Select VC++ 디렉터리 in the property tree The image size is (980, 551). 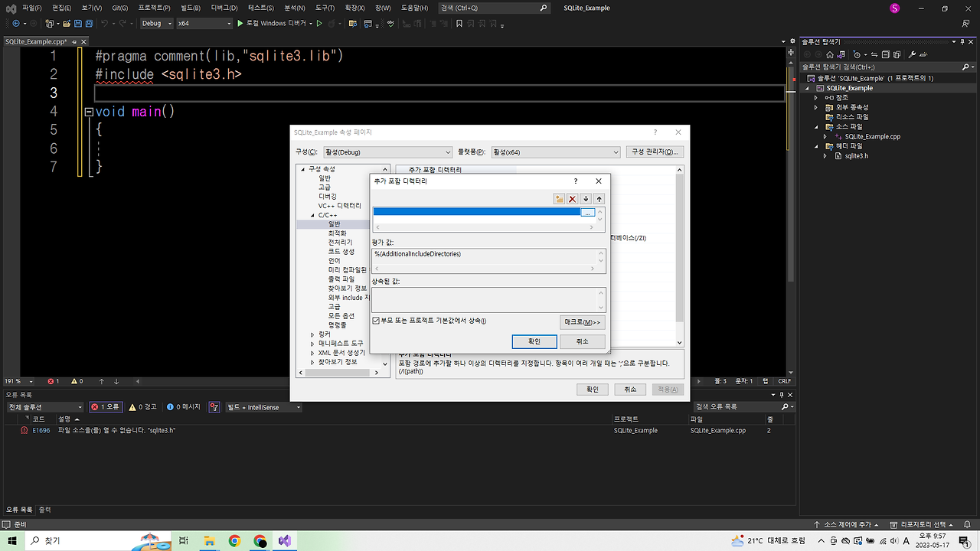coord(339,206)
